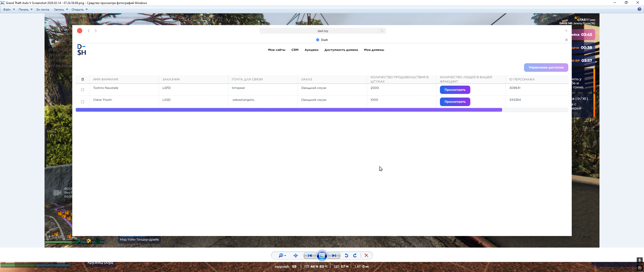Click the actual size fit icon
Image resolution: width=644 pixels, height=272 pixels.
[x=296, y=255]
